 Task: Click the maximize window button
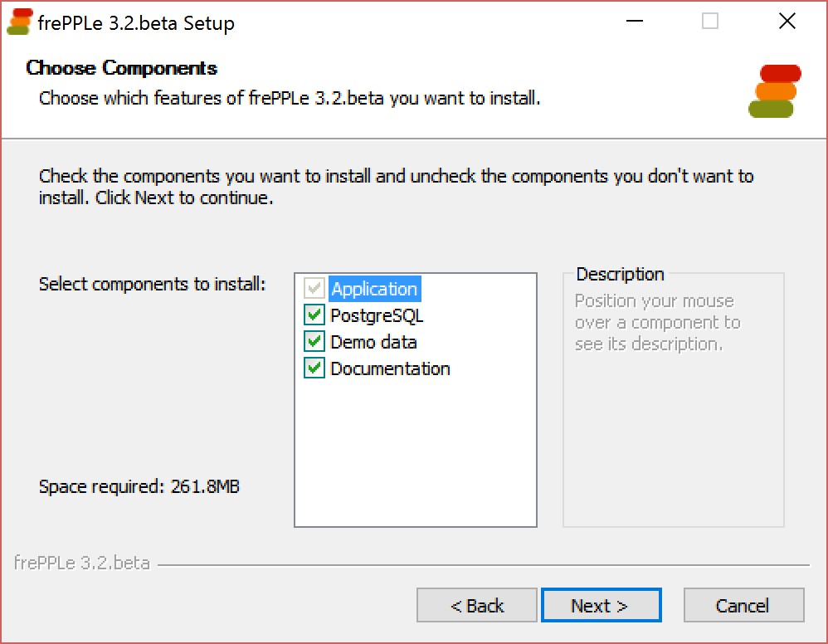tap(710, 22)
